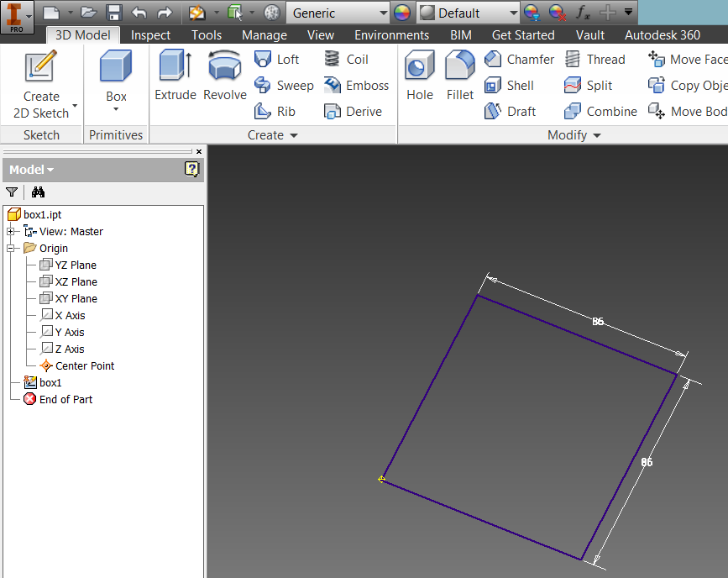
Task: Click the yellow sketch origin point
Action: coord(381,479)
